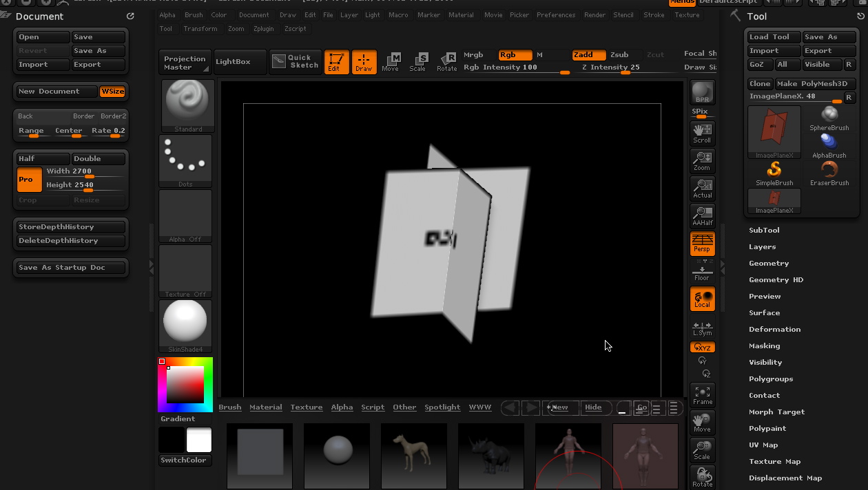Viewport: 868px width, 490px height.
Task: Open Quick Sketch
Action: pos(296,61)
